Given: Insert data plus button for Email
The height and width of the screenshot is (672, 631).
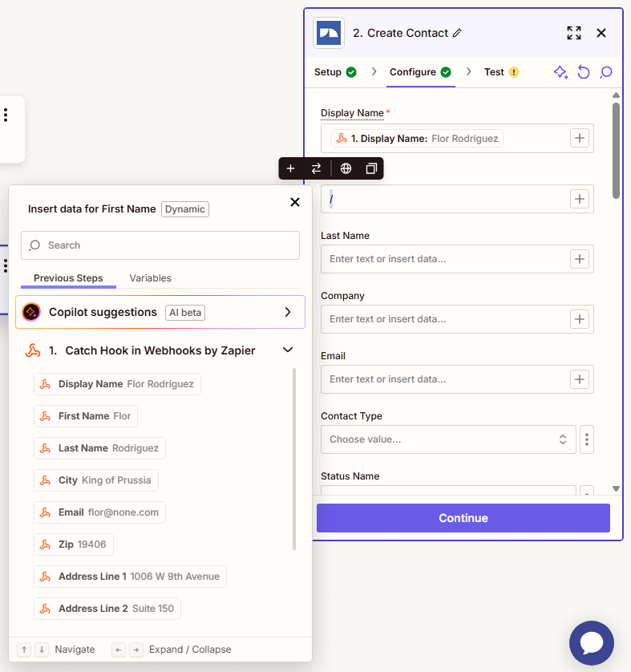Looking at the screenshot, I should coord(580,379).
